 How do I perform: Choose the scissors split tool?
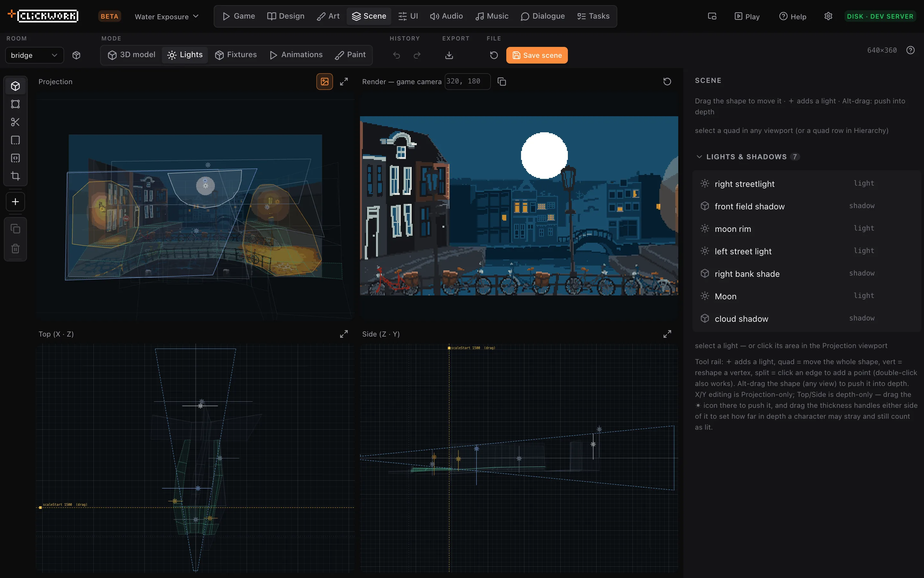[x=15, y=122]
